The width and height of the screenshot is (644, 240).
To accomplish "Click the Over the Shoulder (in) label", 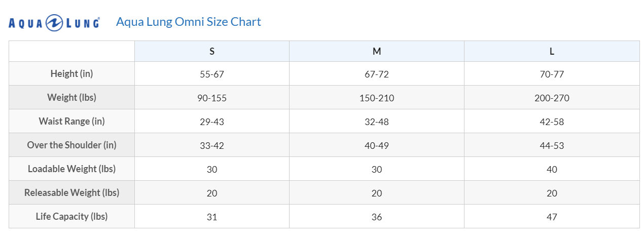I will click(x=72, y=145).
